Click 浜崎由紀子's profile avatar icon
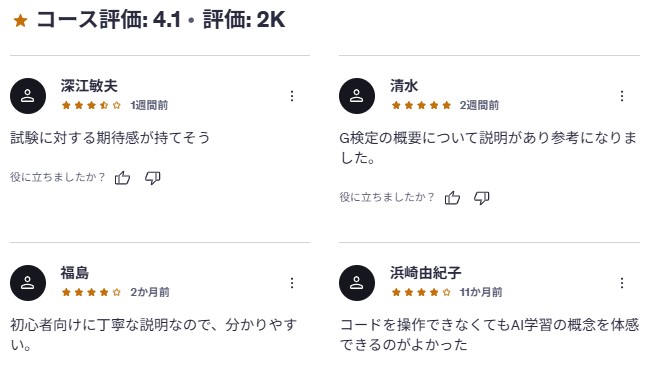649x372 pixels. [x=357, y=283]
